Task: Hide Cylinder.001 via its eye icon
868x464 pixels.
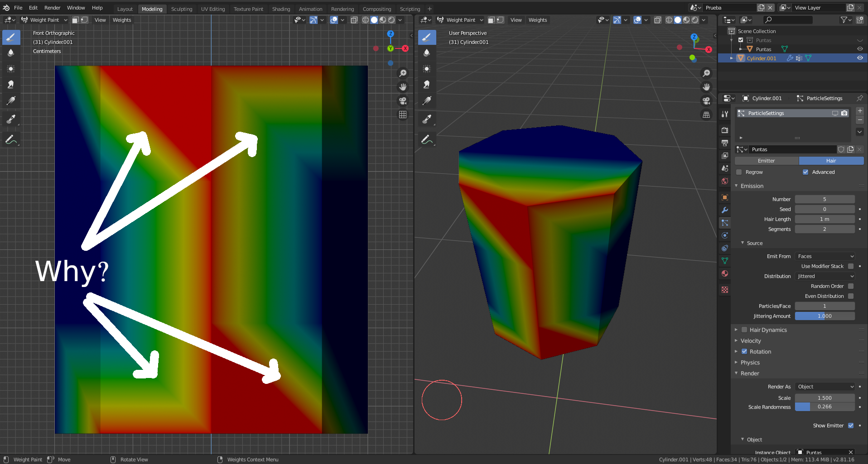Action: coord(860,58)
